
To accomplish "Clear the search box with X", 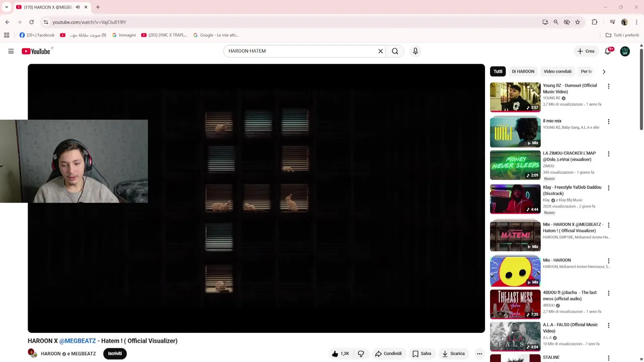I will tap(380, 51).
